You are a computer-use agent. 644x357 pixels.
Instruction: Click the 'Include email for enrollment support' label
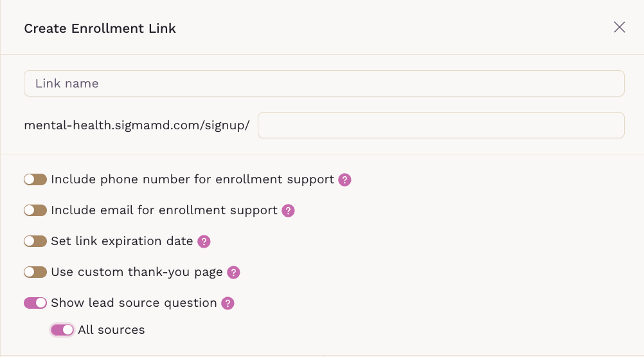tap(165, 210)
